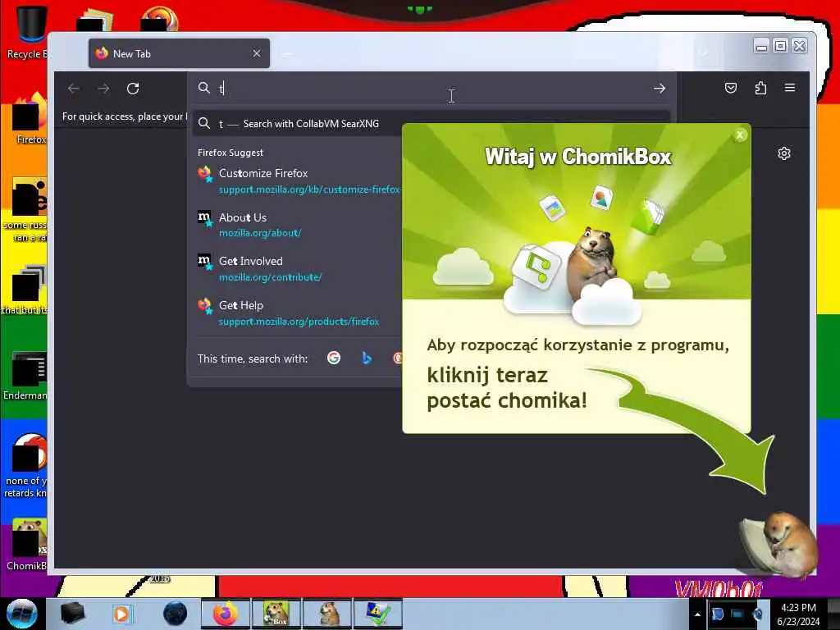Viewport: 840px width, 630px height.
Task: Click the dark globe taskbar icon
Action: pos(175,614)
